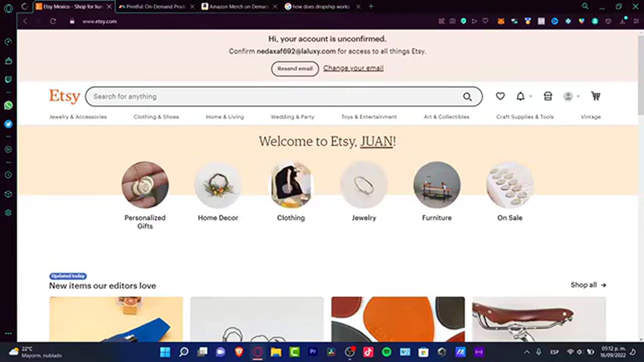
Task: Open Spotify from taskbar
Action: click(386, 352)
